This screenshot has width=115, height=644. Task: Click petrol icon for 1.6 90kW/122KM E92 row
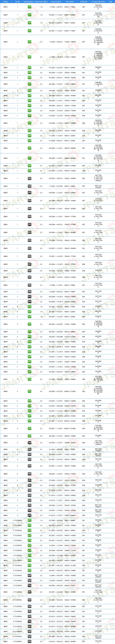[x=29, y=317]
